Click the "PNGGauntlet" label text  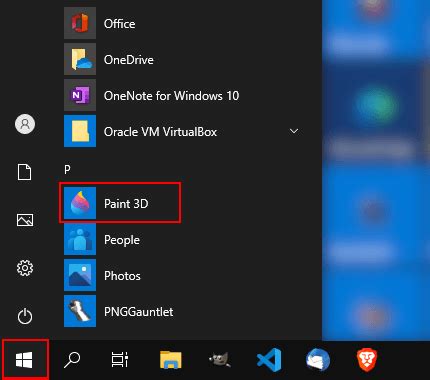click(x=139, y=312)
